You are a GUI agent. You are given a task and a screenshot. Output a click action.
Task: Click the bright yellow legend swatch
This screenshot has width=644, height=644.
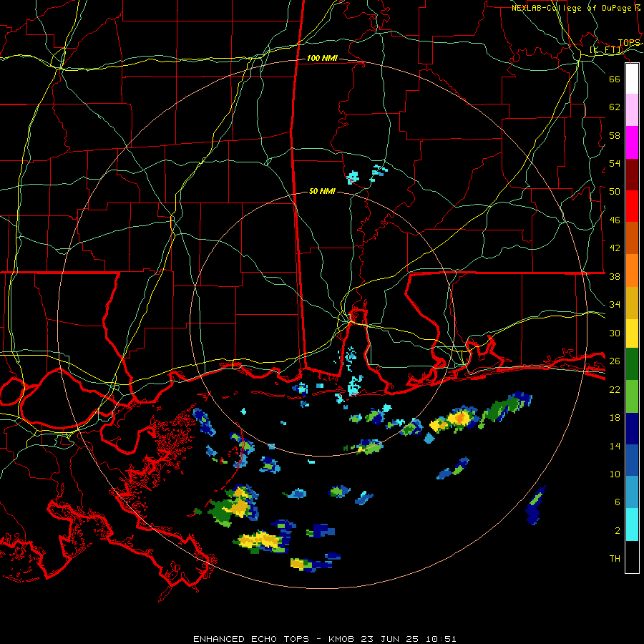632,333
